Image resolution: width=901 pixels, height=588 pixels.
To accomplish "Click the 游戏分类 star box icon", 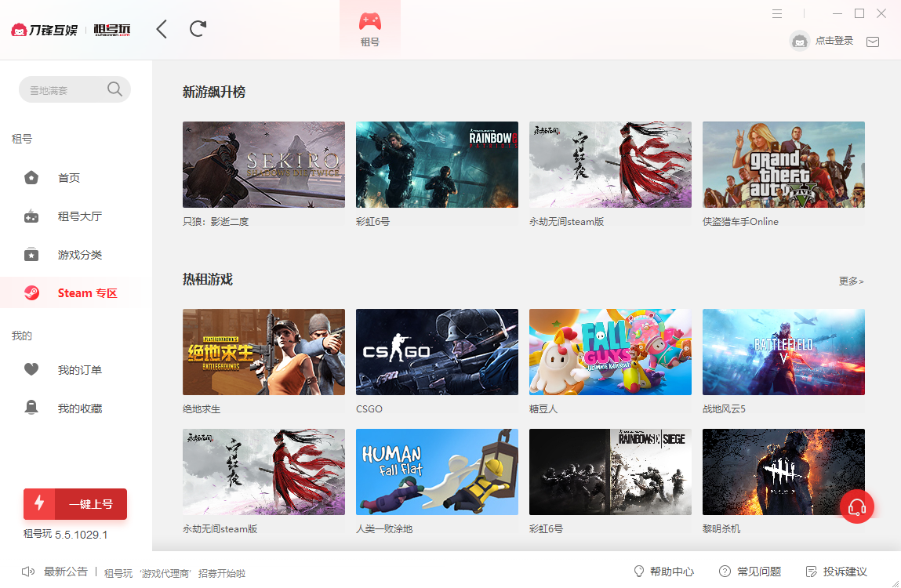I will (31, 254).
